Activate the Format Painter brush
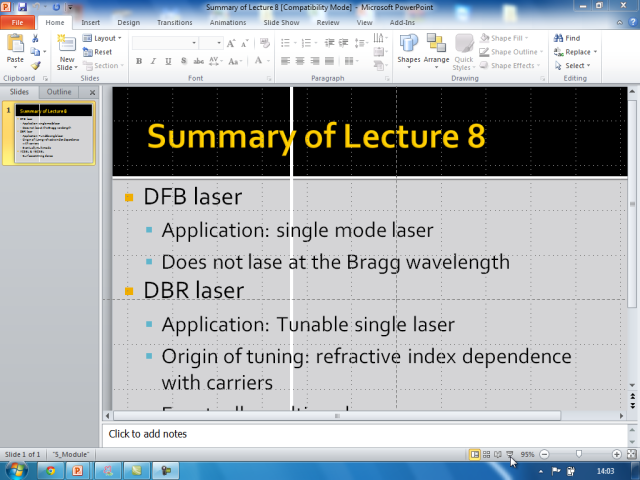The image size is (640, 480). pyautogui.click(x=36, y=65)
